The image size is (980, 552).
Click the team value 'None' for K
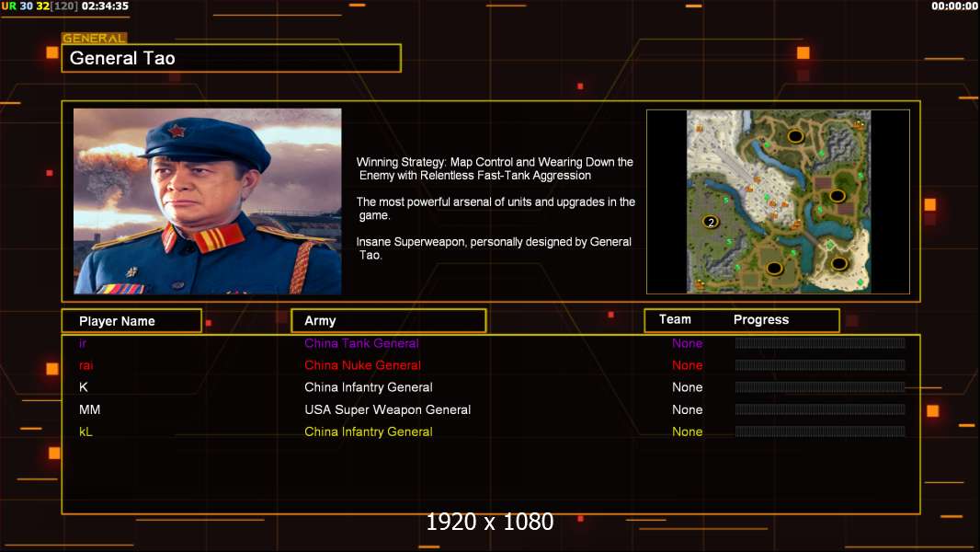coord(687,387)
